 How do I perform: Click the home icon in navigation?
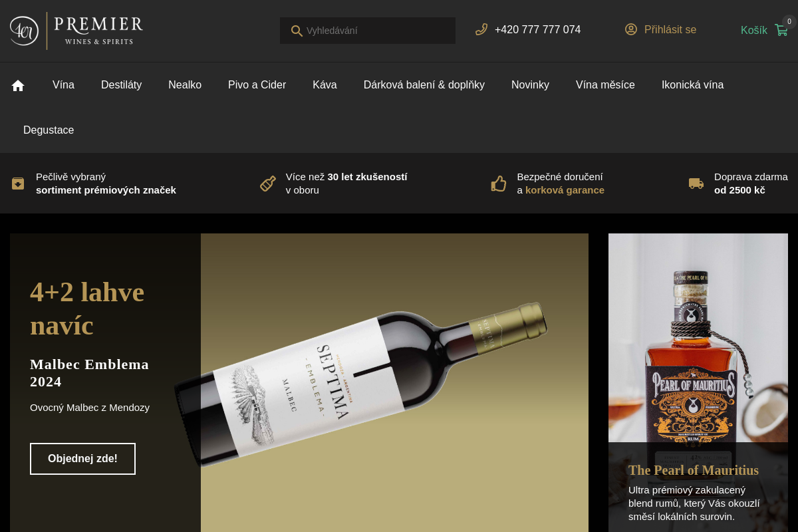(18, 85)
